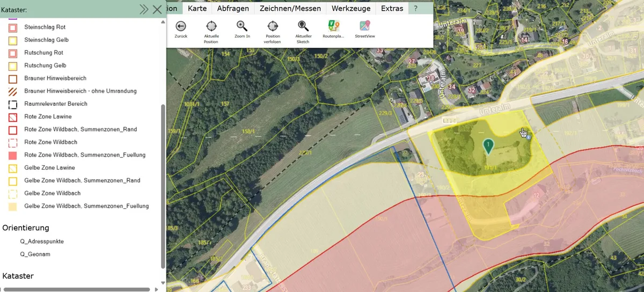
Task: Close the Kataster legend panel
Action: (157, 9)
